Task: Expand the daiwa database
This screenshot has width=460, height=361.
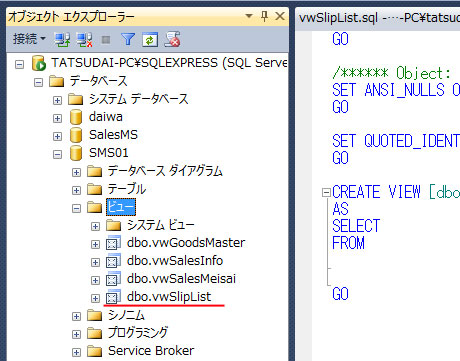Action: coord(57,118)
